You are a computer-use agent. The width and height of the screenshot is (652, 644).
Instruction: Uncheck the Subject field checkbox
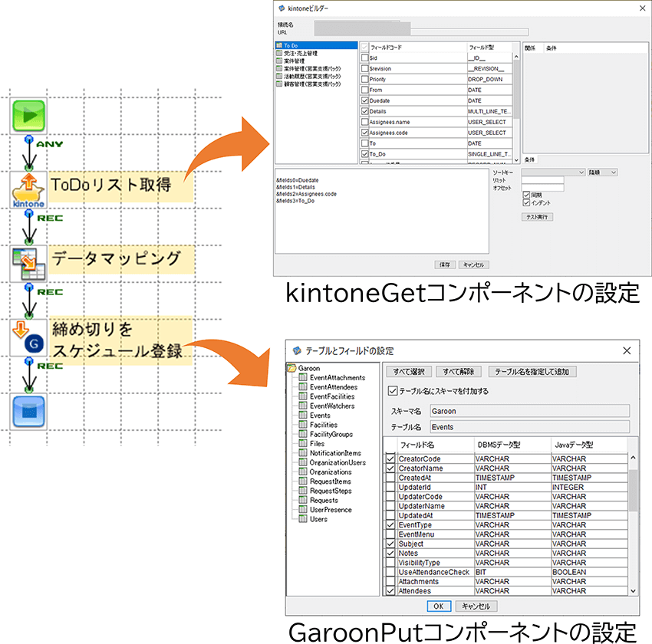tap(390, 544)
